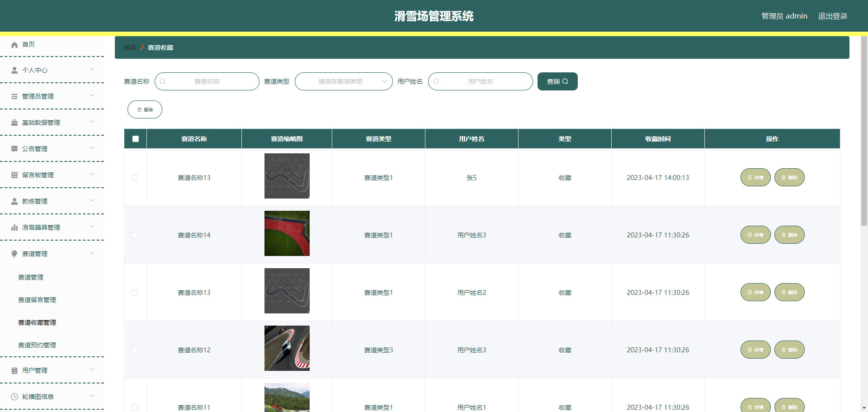
Task: Open 详情 for 赛道名称14 row
Action: [x=755, y=235]
